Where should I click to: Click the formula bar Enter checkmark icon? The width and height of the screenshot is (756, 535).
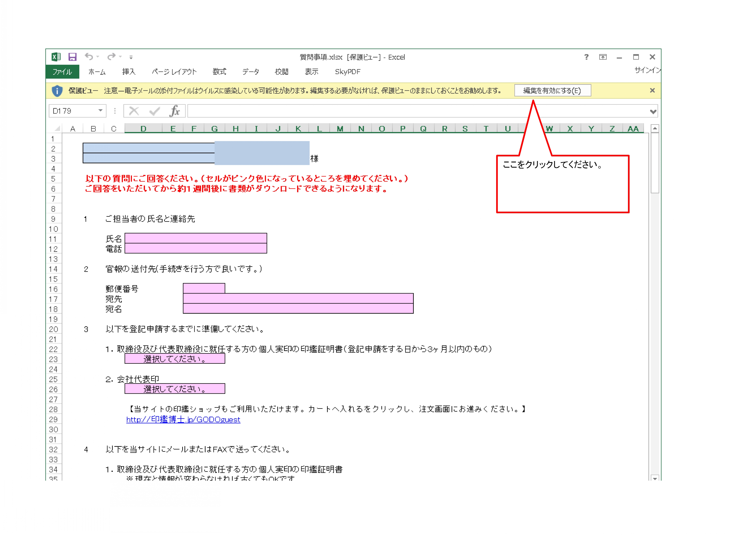154,111
